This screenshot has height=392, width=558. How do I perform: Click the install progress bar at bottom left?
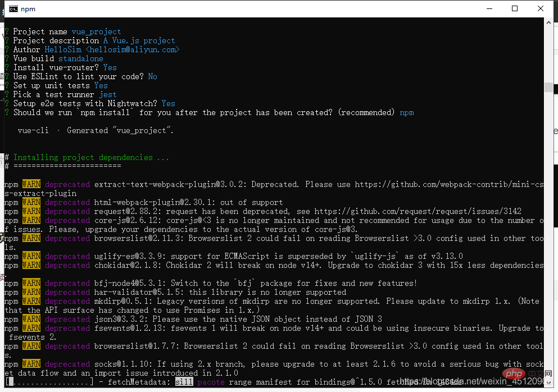pyautogui.click(x=49, y=382)
